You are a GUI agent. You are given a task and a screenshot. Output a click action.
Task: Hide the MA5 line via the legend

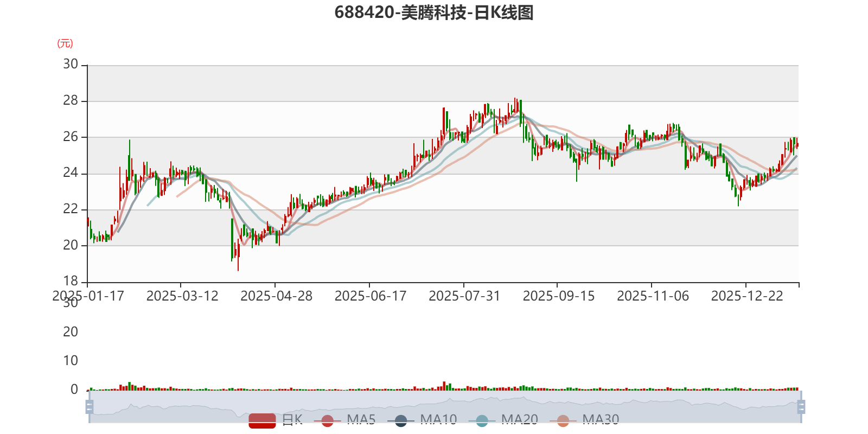(x=344, y=419)
